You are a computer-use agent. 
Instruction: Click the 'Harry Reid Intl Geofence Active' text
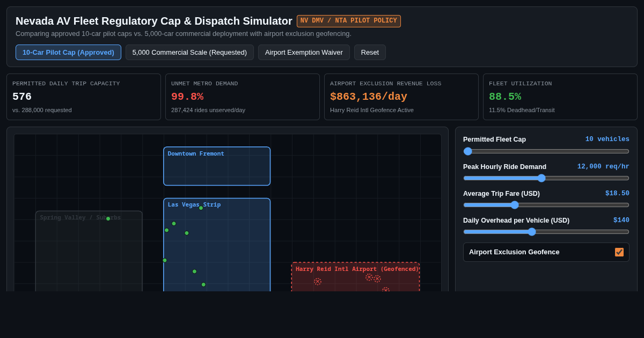(372, 110)
